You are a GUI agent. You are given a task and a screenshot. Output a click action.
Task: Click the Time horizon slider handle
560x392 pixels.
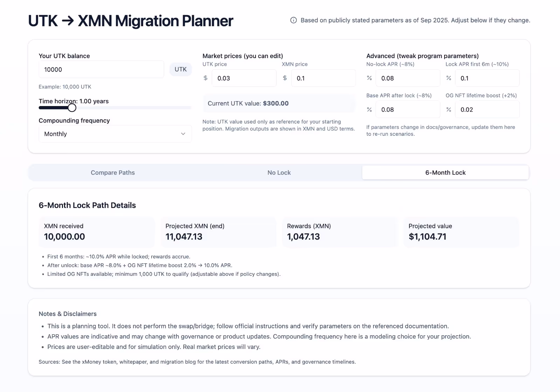click(72, 108)
